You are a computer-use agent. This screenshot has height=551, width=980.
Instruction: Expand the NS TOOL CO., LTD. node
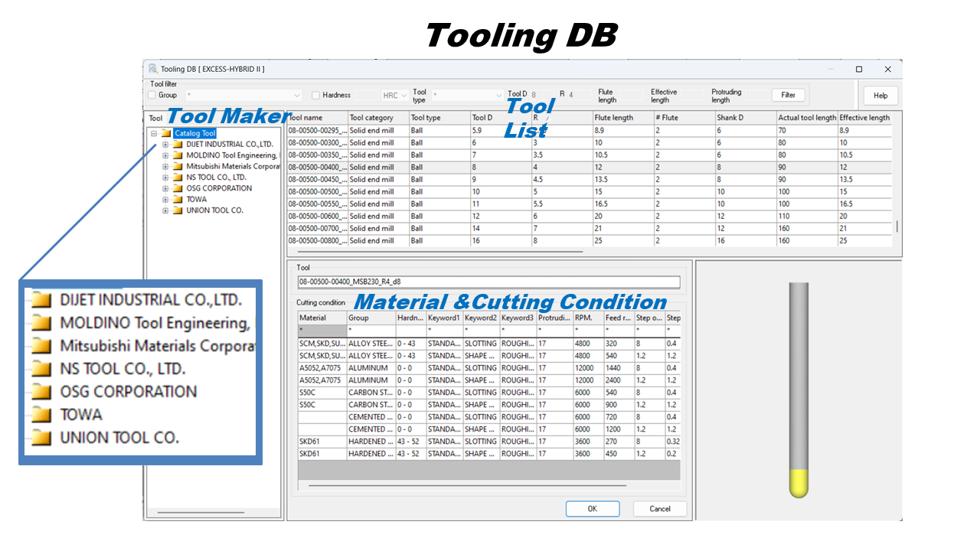[165, 177]
